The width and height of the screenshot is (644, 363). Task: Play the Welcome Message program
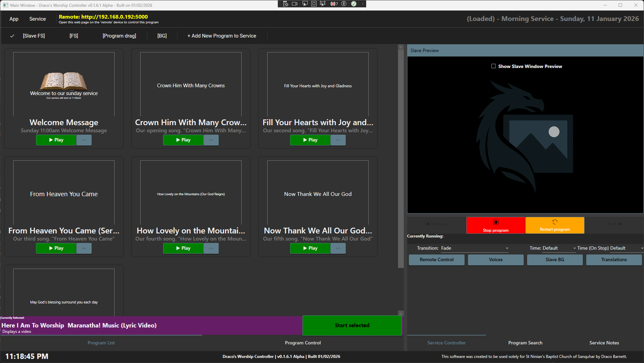point(56,140)
